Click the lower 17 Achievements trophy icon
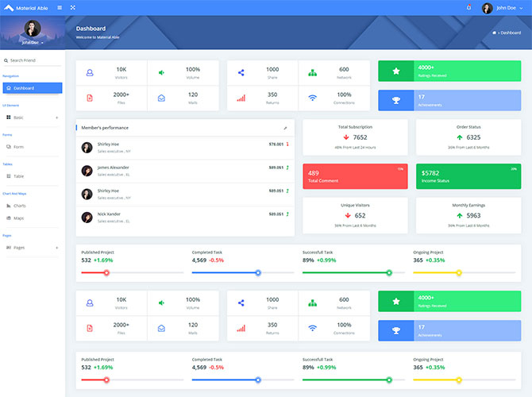Screen dimensions: 532x397 click(396, 331)
